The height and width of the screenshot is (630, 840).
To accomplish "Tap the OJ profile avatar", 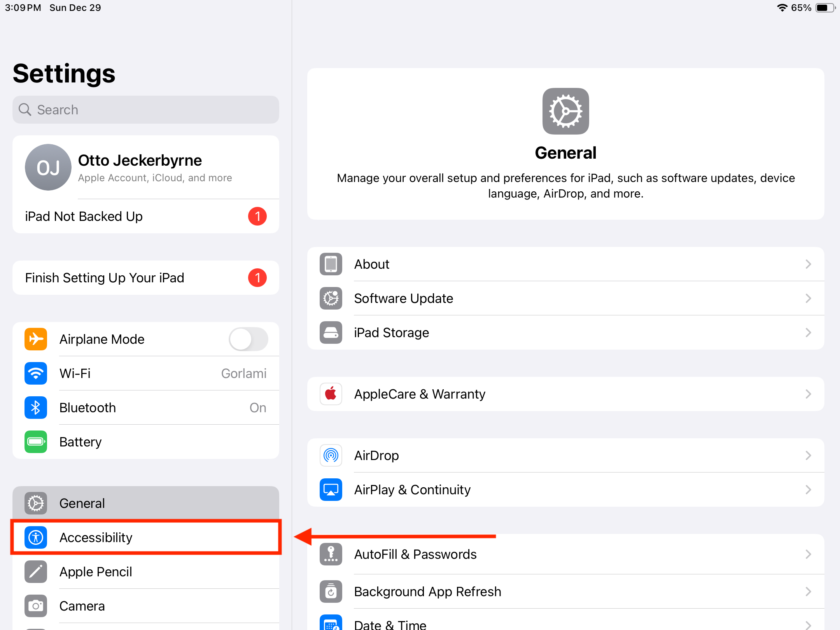I will point(48,167).
